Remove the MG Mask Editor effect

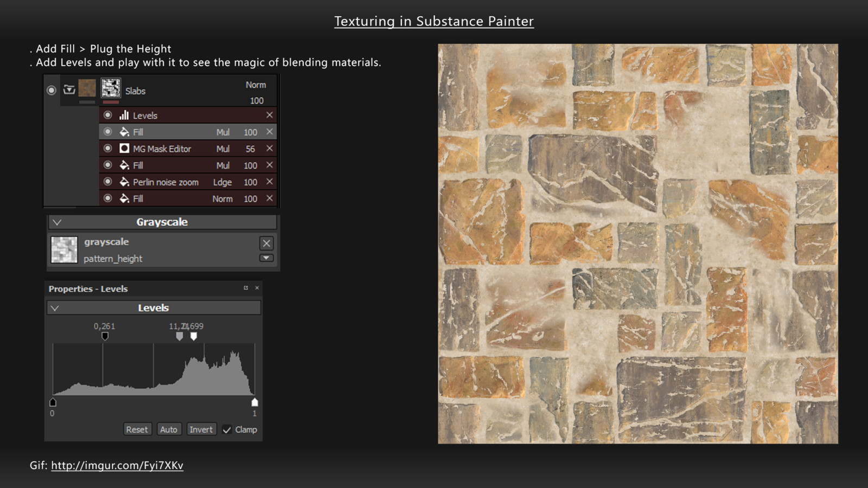269,148
